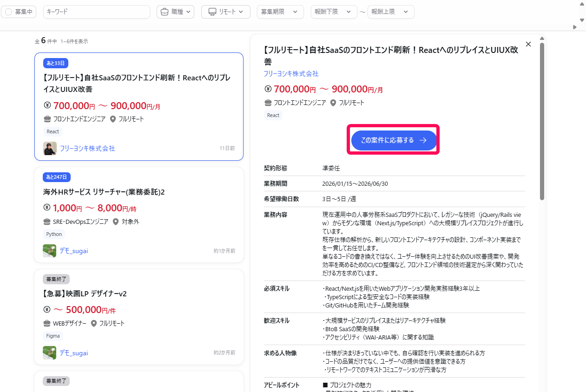Toggle the 募集中 checkbox filter
586x392 pixels.
pos(19,12)
